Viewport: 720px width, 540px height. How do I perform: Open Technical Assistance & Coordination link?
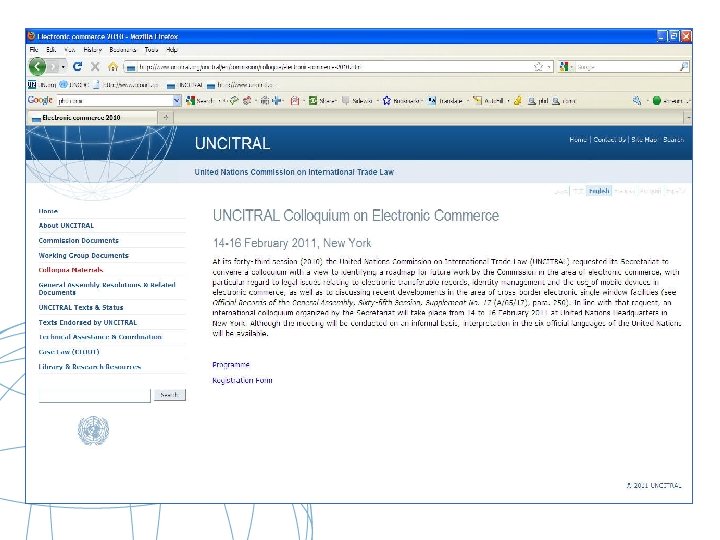coord(100,337)
